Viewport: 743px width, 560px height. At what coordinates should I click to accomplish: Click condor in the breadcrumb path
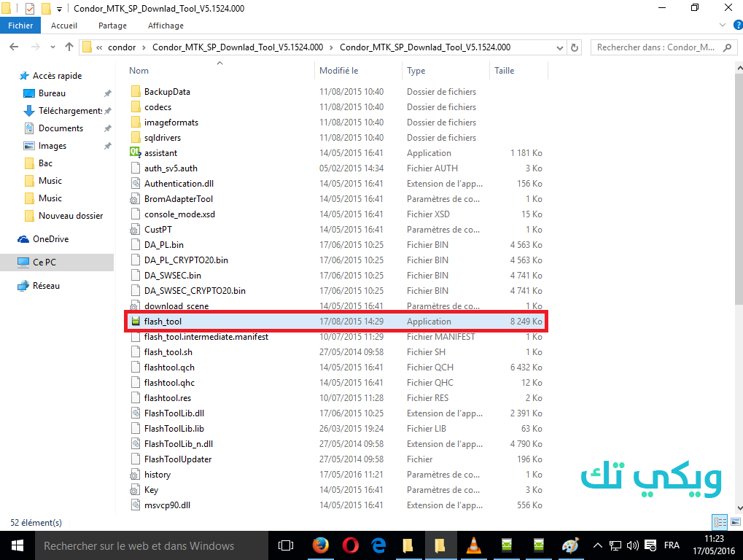pyautogui.click(x=122, y=47)
